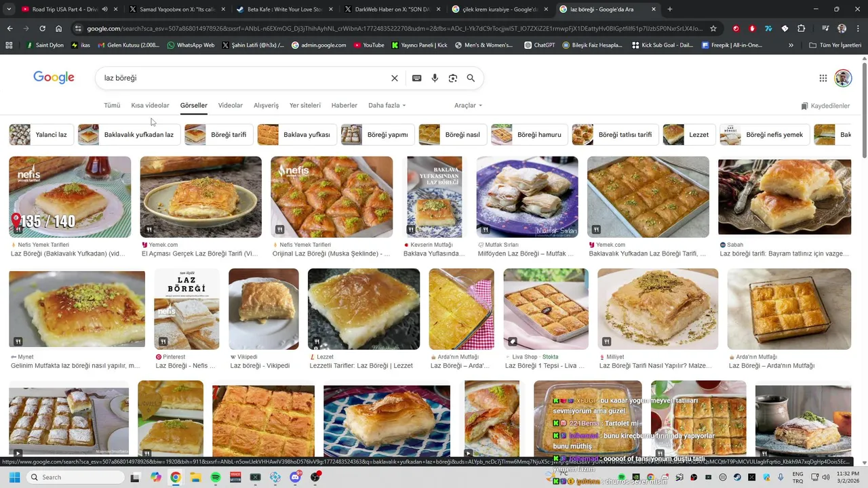Bookmark this page with the star icon
The height and width of the screenshot is (488, 868).
pyautogui.click(x=713, y=28)
